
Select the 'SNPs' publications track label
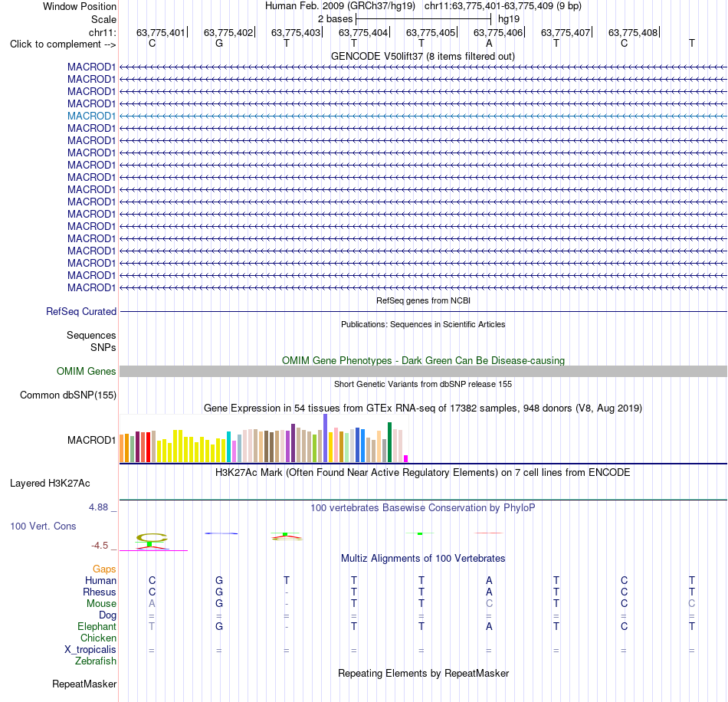(x=103, y=347)
